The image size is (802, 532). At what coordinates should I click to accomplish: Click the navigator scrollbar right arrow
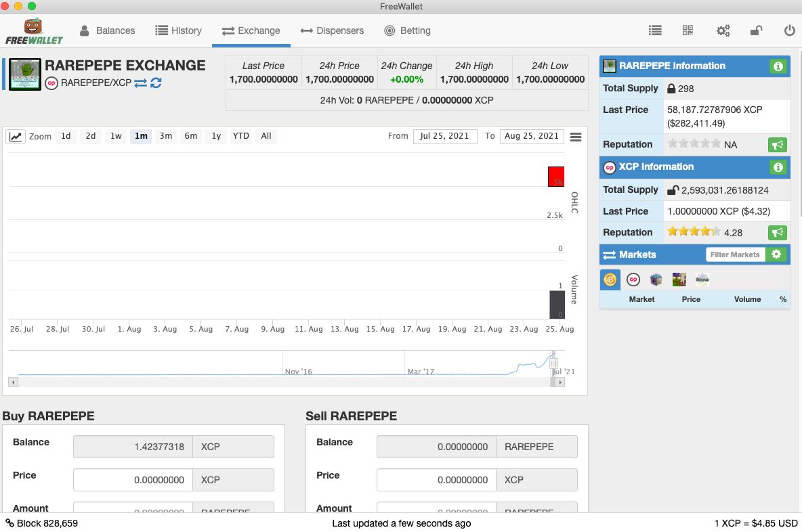pyautogui.click(x=560, y=382)
